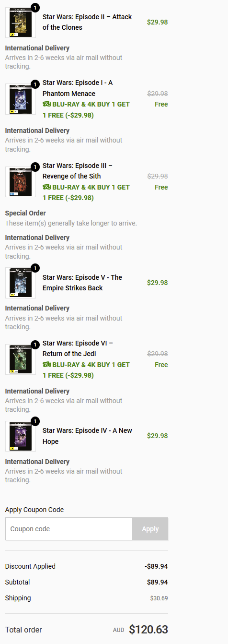This screenshot has height=644, width=228.
Task: Click quantity badge on Empire Strikes Back
Action: (35, 268)
